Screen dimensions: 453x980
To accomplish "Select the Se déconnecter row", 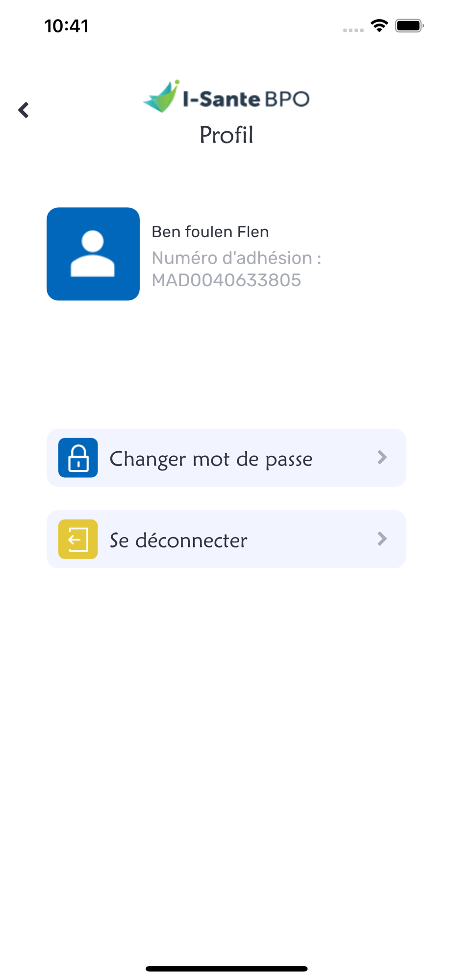I will click(x=226, y=539).
